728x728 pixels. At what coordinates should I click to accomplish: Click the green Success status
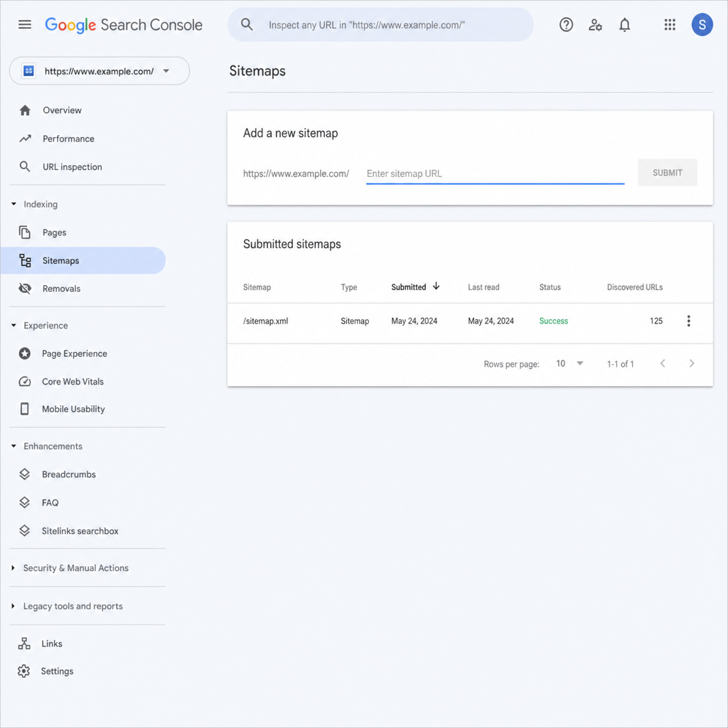553,321
